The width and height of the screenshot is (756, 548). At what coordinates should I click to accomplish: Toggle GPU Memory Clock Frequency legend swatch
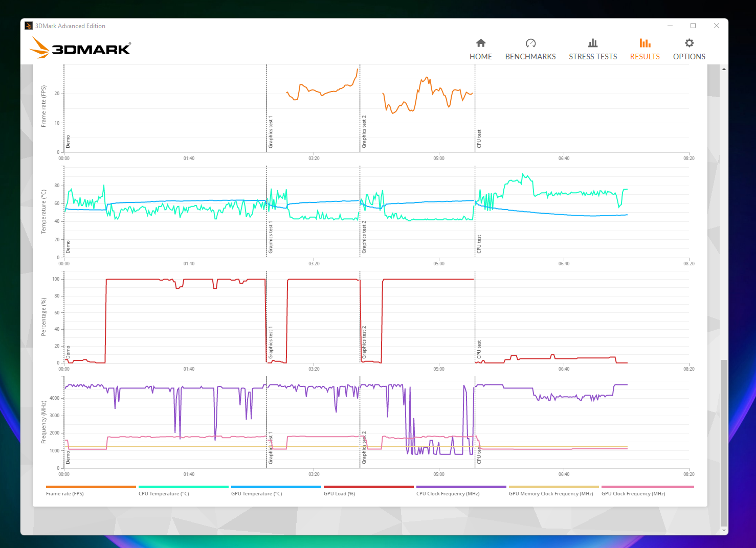[554, 487]
